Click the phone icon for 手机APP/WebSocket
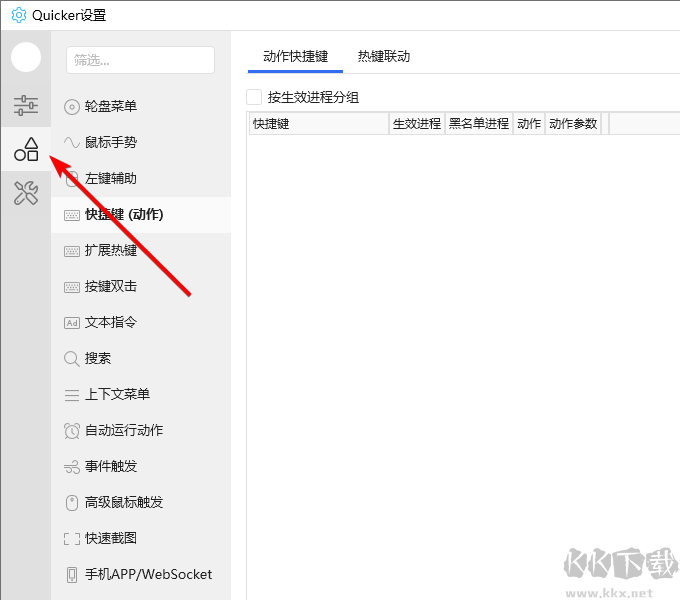Screen dimensions: 680x600 [x=72, y=575]
